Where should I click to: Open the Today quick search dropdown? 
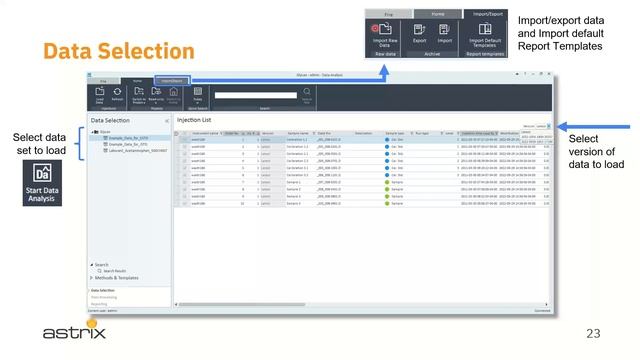pos(198,95)
